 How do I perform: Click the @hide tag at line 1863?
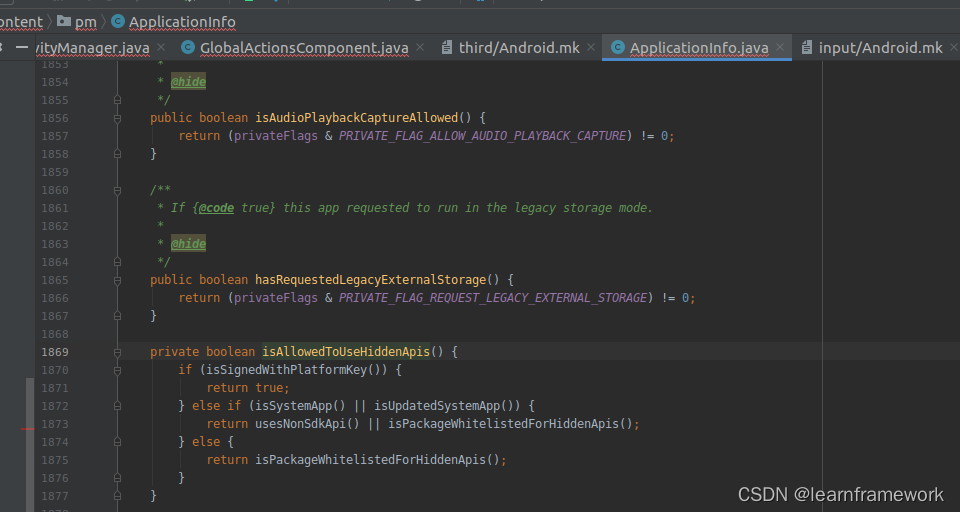pos(188,244)
